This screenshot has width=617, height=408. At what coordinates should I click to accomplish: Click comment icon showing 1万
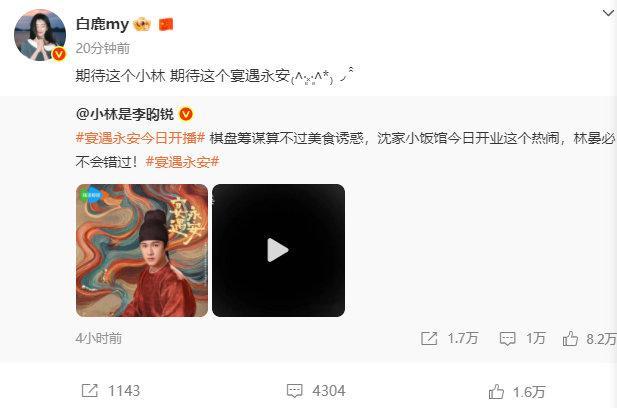coord(507,338)
